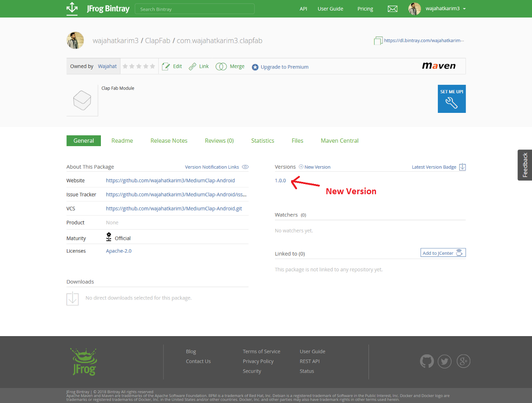This screenshot has width=532, height=403.
Task: Go to Pricing page
Action: [365, 9]
